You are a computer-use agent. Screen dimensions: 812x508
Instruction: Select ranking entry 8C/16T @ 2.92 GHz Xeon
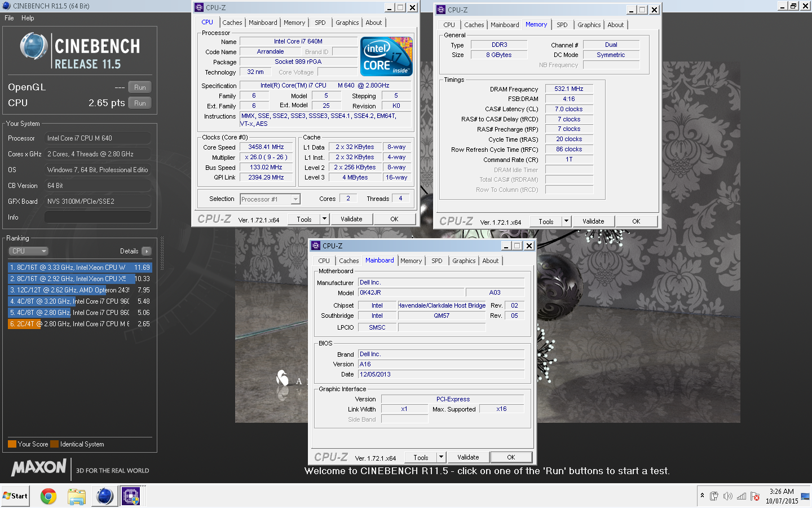(x=80, y=279)
